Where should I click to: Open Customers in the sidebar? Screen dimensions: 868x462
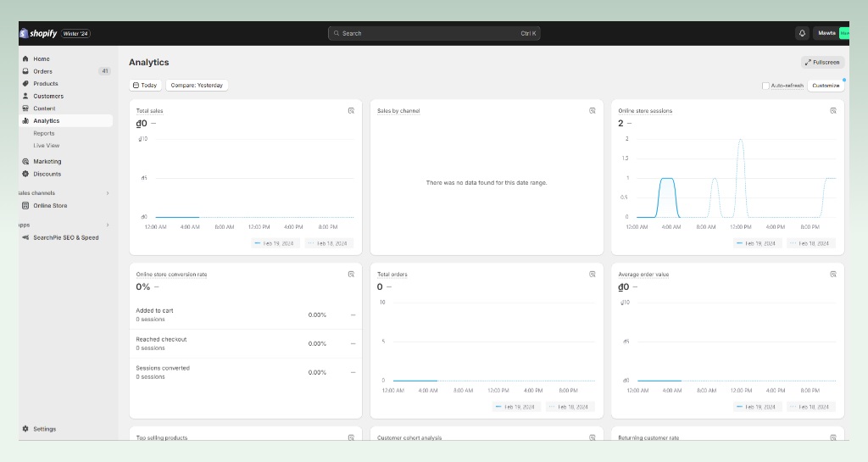48,97
